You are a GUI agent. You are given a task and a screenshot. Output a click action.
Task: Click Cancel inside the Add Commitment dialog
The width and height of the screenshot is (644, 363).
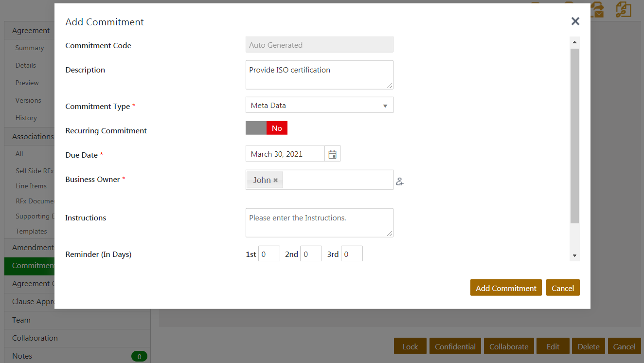pos(563,288)
